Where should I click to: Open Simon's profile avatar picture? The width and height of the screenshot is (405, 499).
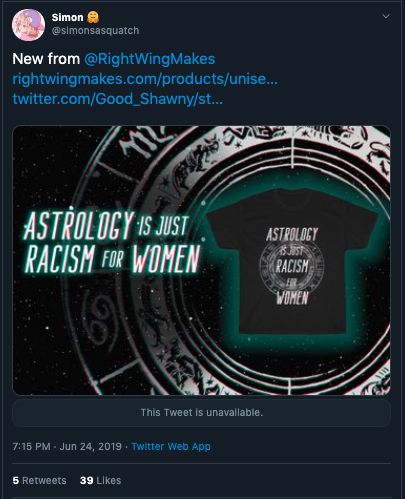28,25
